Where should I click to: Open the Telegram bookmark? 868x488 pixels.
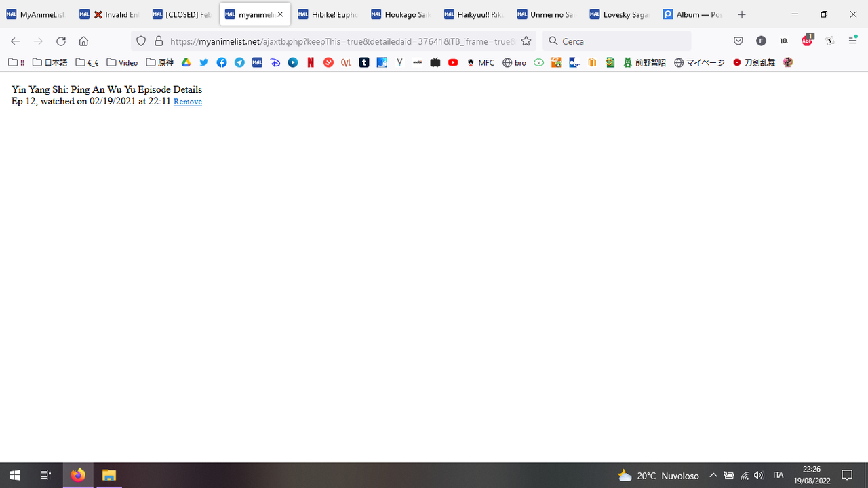pyautogui.click(x=239, y=62)
